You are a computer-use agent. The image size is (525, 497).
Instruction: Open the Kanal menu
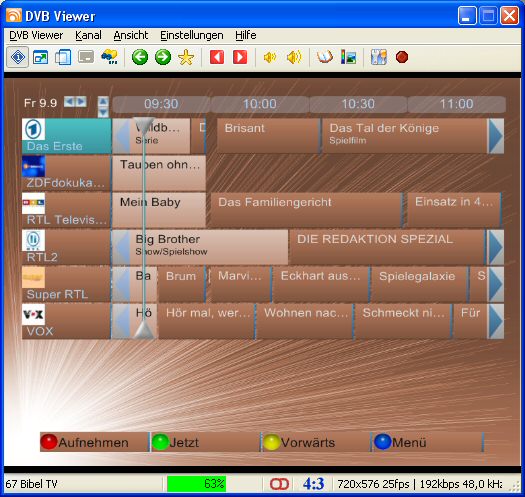click(x=88, y=36)
